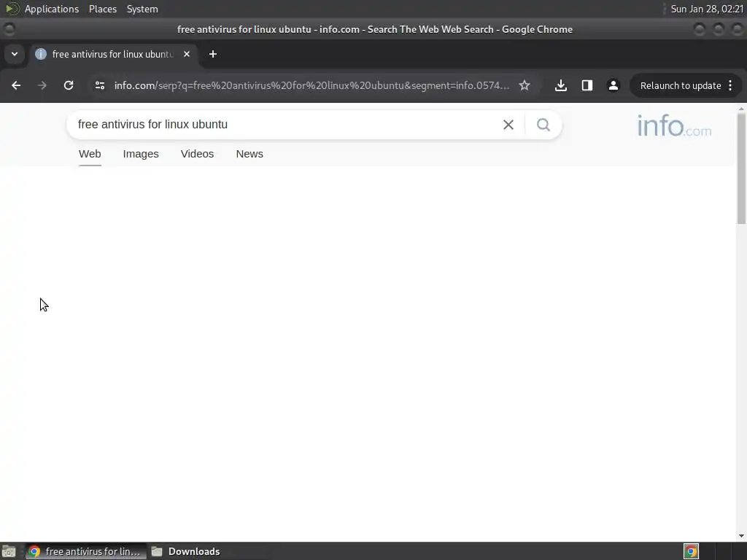This screenshot has height=560, width=747.
Task: Click the address bar URL
Action: click(x=311, y=86)
